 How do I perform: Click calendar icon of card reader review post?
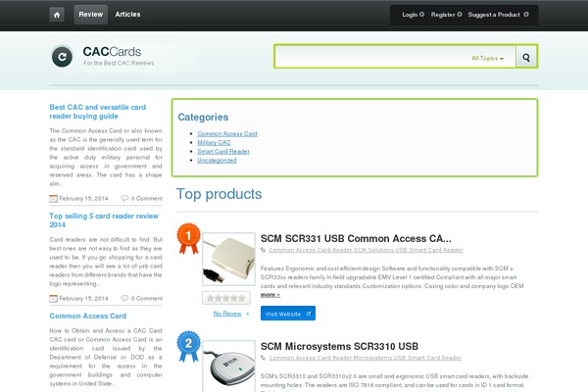(x=53, y=299)
